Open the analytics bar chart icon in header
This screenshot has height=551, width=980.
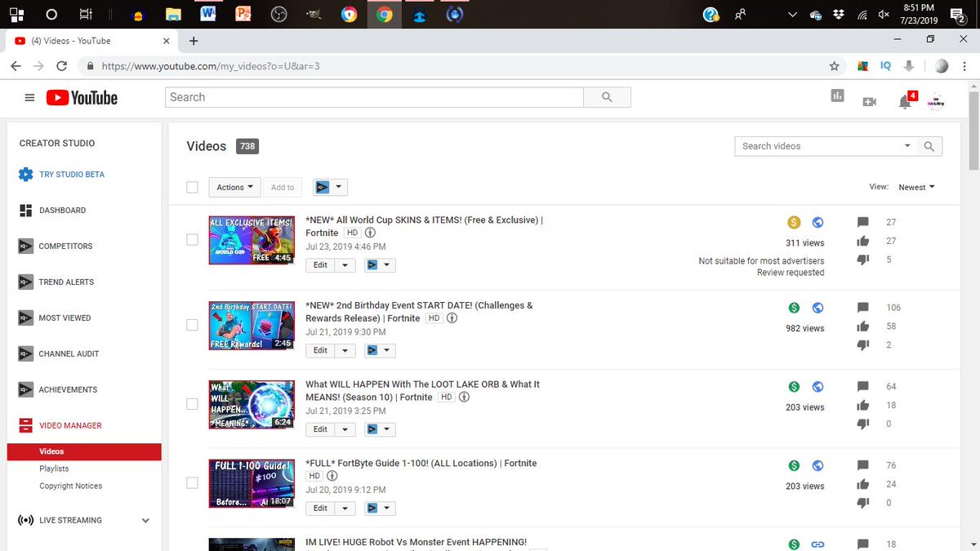pyautogui.click(x=837, y=96)
